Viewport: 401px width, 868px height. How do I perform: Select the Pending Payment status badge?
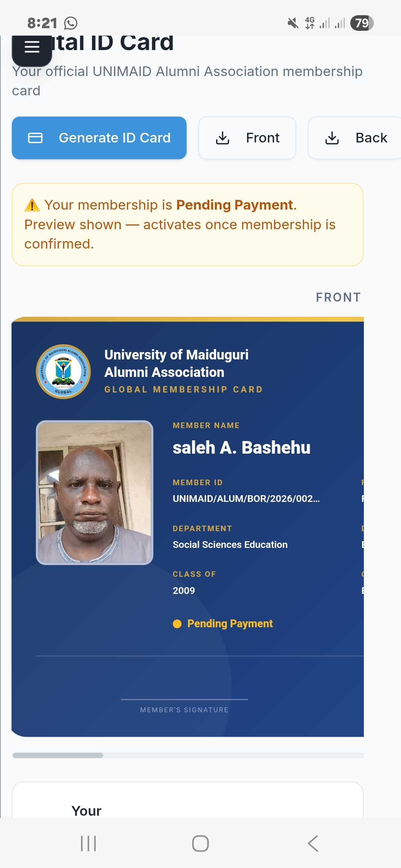coord(223,624)
